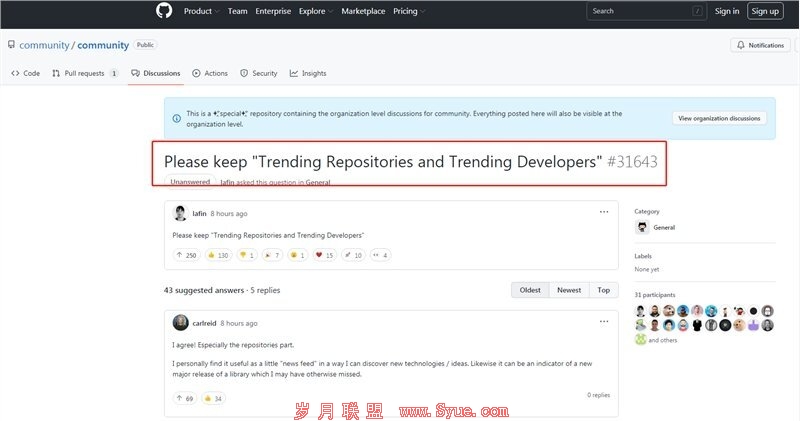Click the '43 suggested answers' heading text
Image resolution: width=800 pixels, height=421 pixels.
[204, 290]
